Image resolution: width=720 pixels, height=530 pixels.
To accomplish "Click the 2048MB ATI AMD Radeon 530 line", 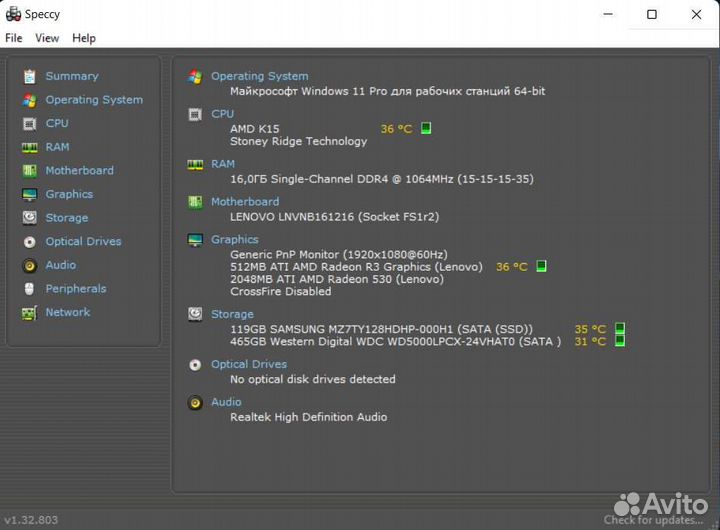I will pos(337,279).
